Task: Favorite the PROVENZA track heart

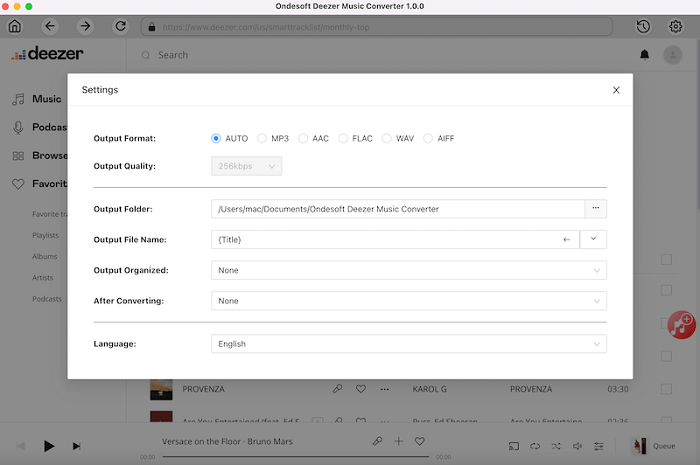Action: tap(361, 389)
